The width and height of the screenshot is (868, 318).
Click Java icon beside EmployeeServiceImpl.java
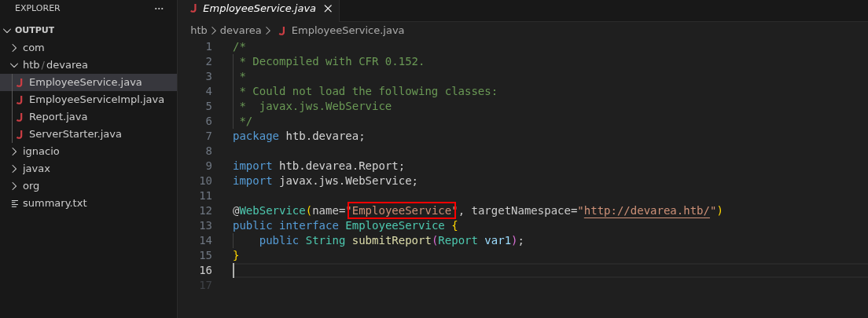coord(20,100)
